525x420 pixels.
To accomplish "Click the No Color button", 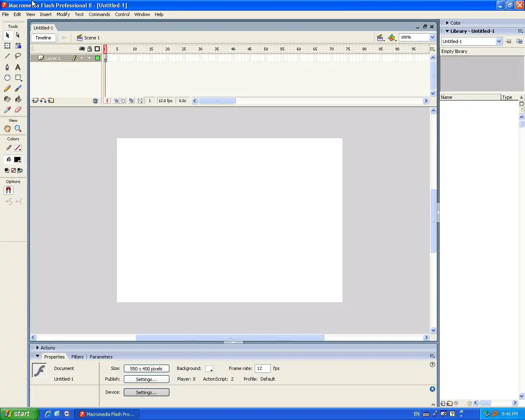I will (13, 170).
